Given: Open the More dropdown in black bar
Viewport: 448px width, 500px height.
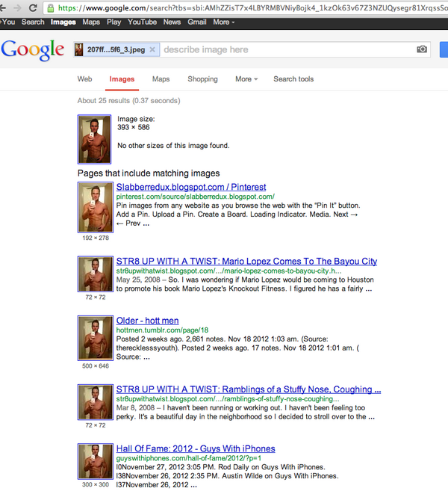Looking at the screenshot, I should coord(224,22).
